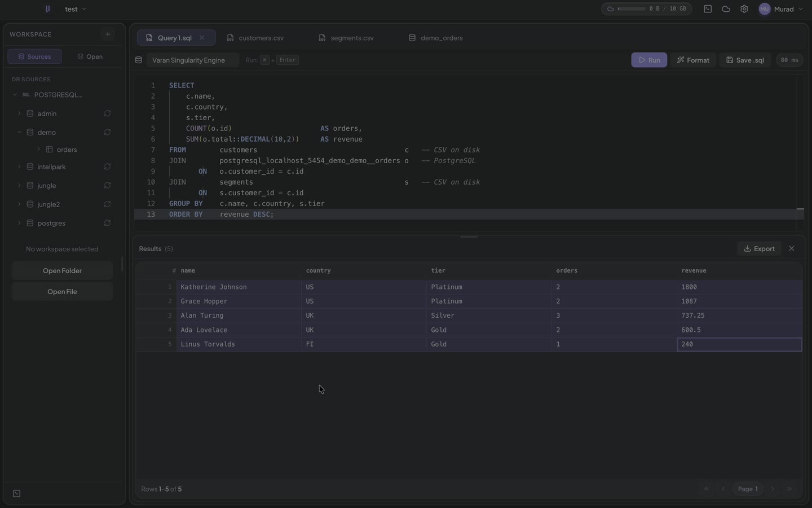This screenshot has width=812, height=508.
Task: Switch to the Sources tab
Action: click(x=34, y=56)
